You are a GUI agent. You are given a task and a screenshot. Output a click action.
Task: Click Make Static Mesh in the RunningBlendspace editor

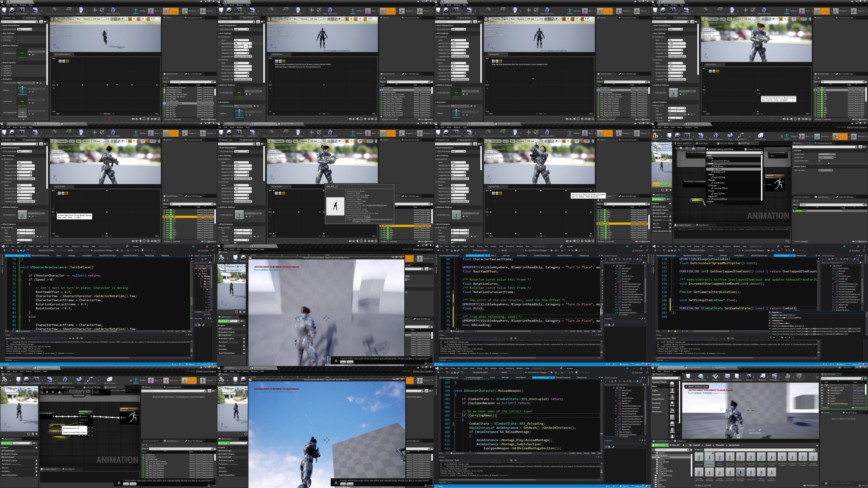pyautogui.click(x=113, y=11)
